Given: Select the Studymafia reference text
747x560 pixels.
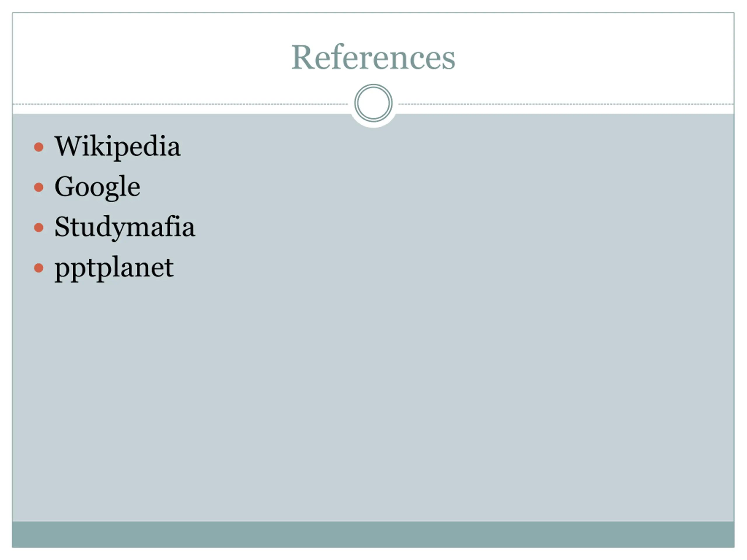Looking at the screenshot, I should click(x=125, y=228).
